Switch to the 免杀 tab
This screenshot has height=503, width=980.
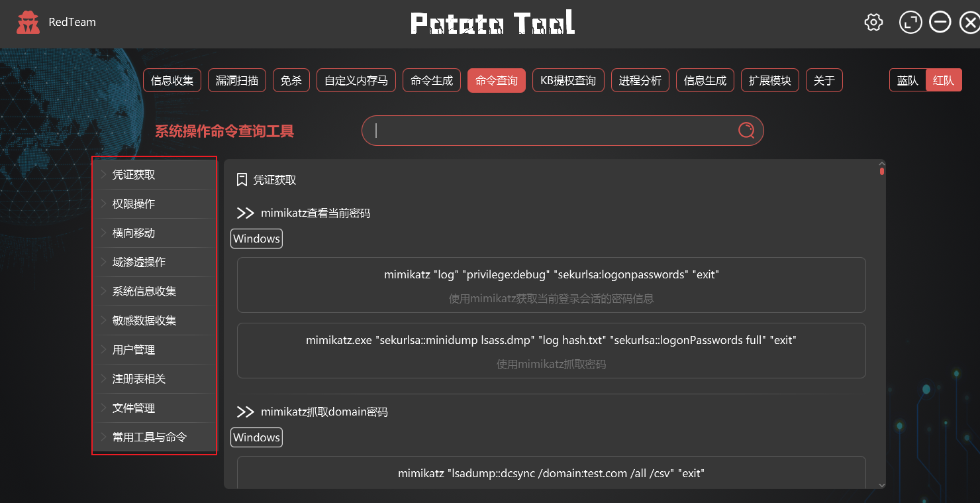pos(291,81)
